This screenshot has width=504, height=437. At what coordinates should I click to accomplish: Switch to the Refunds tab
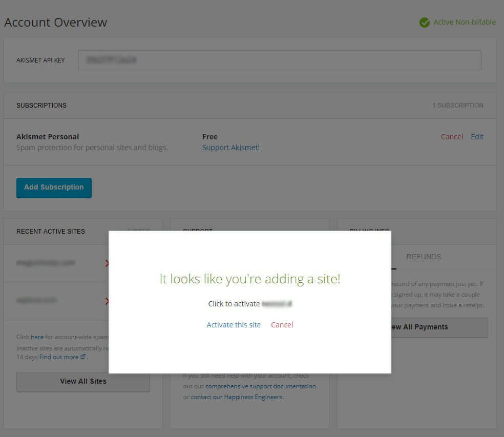pos(423,257)
